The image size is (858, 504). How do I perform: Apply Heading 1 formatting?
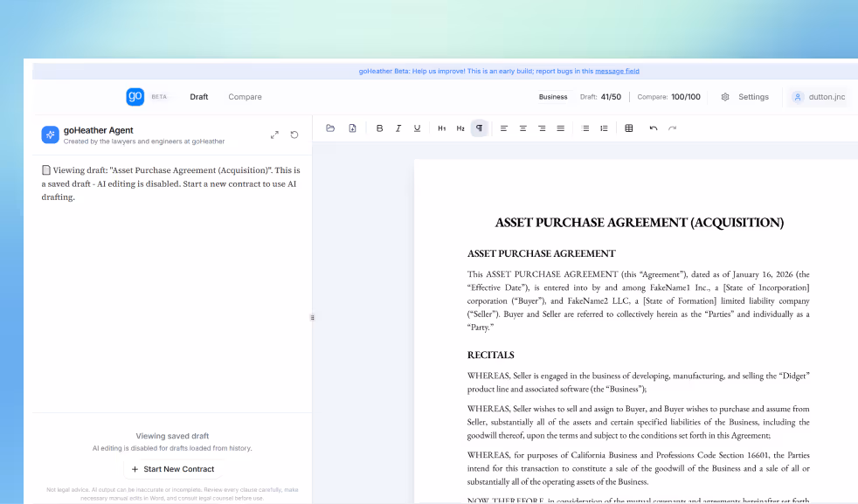tap(441, 128)
